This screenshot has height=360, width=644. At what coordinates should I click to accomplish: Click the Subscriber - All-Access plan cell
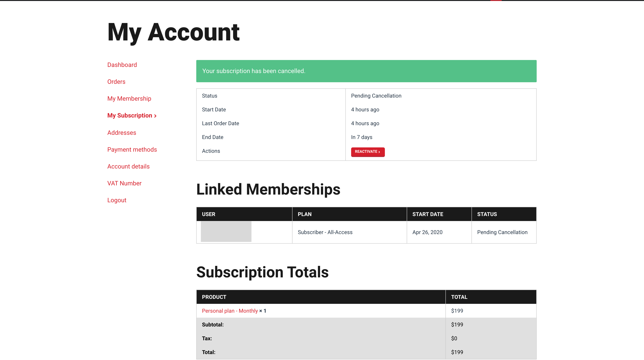pyautogui.click(x=325, y=232)
